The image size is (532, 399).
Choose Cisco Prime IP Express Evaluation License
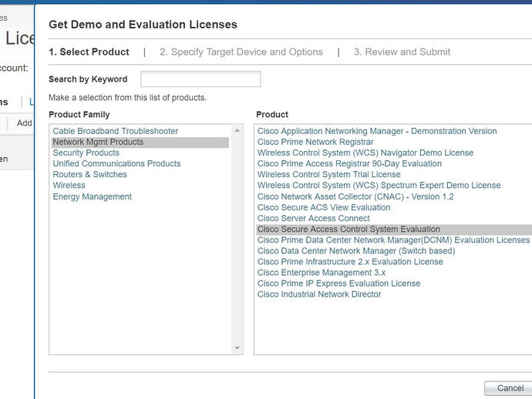(x=338, y=283)
